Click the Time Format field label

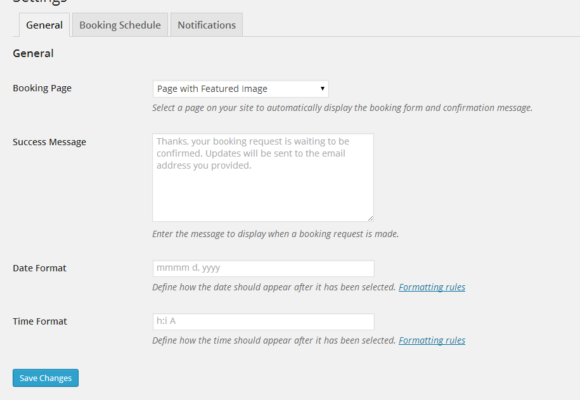coord(40,322)
